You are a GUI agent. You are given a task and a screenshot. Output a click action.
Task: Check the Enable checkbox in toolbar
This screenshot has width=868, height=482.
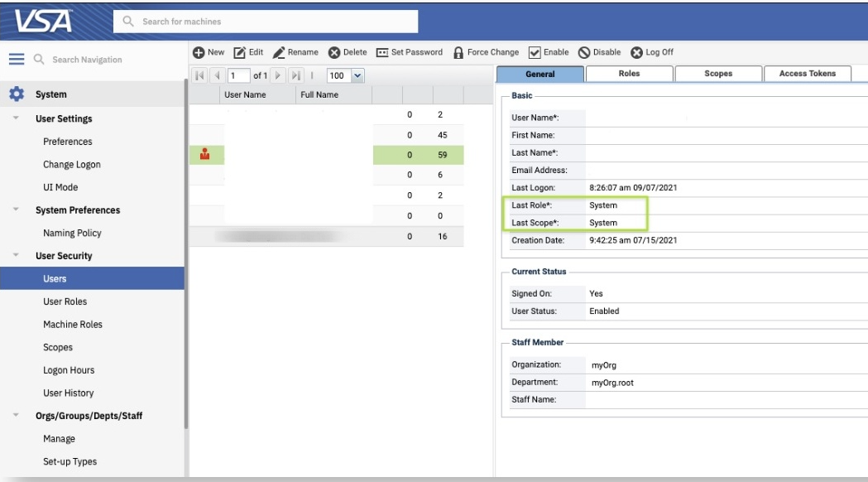tap(535, 52)
